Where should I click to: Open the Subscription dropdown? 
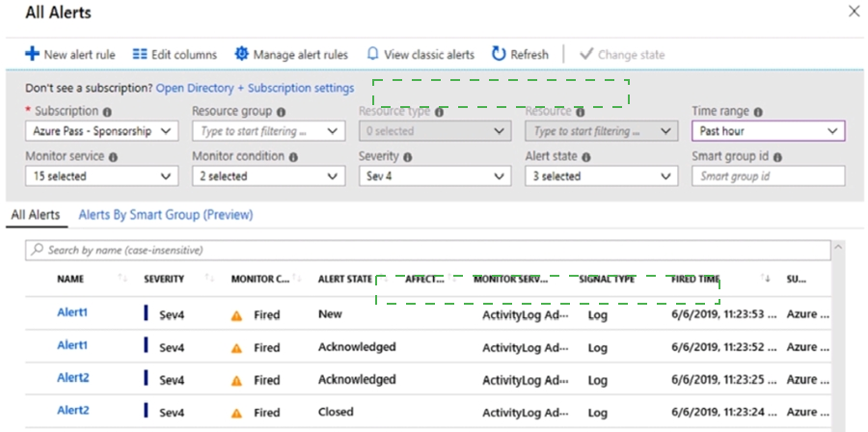[102, 132]
